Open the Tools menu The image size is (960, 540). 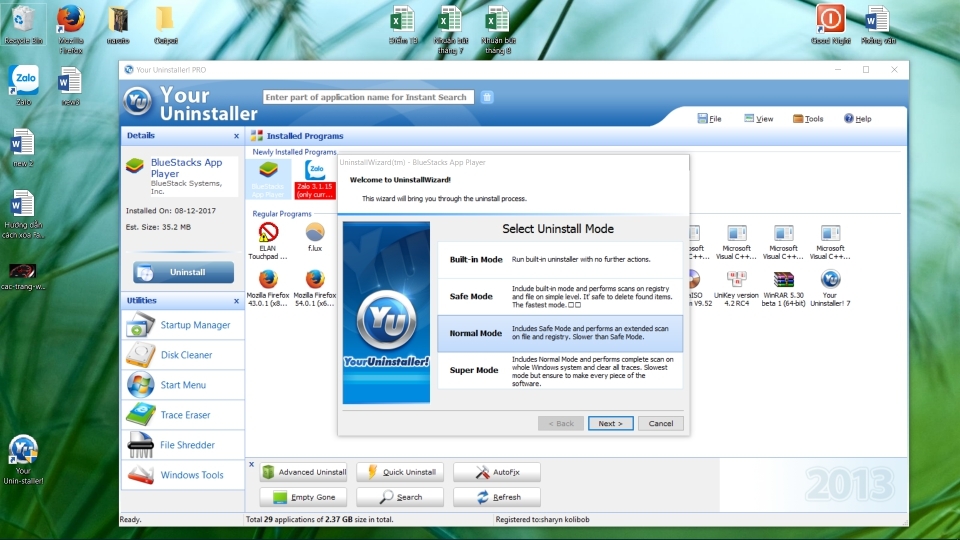pyautogui.click(x=808, y=119)
